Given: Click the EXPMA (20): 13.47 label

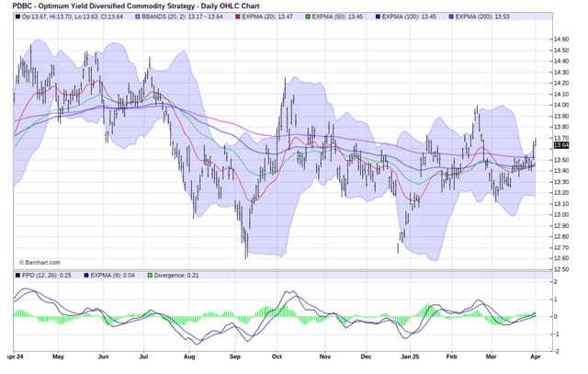Looking at the screenshot, I should click(267, 17).
